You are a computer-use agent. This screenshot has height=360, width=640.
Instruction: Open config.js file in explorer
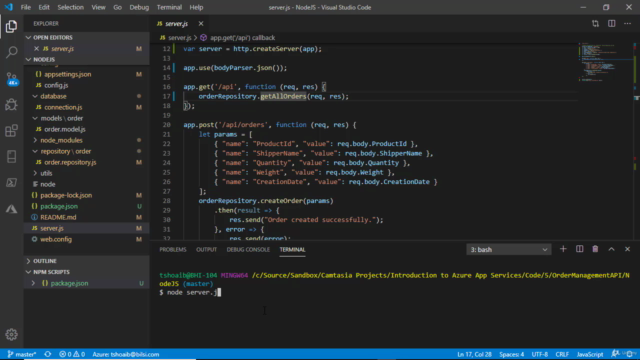[x=56, y=85]
